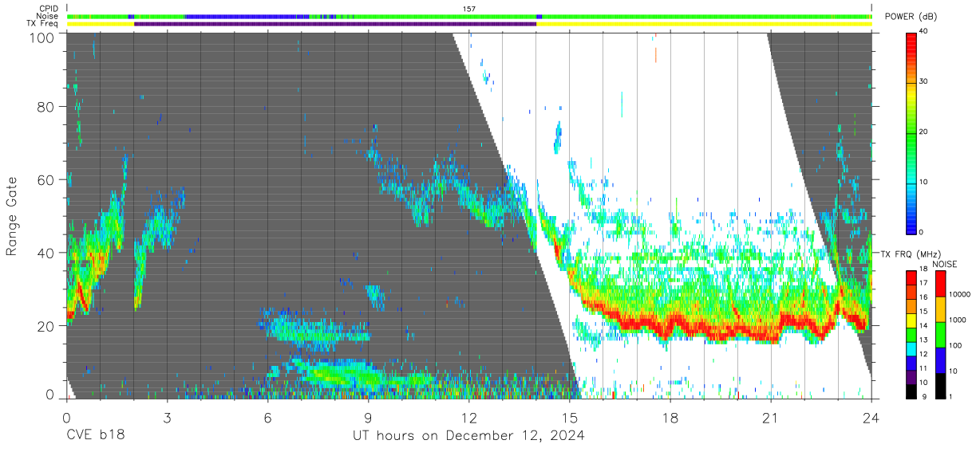Click the black NOISE swatch between 1 and 10
This screenshot has width=980, height=452.
tap(941, 385)
